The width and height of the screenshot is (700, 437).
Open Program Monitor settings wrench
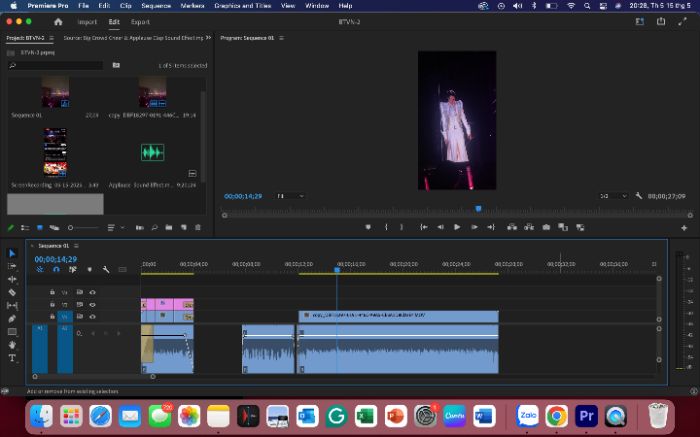click(639, 196)
